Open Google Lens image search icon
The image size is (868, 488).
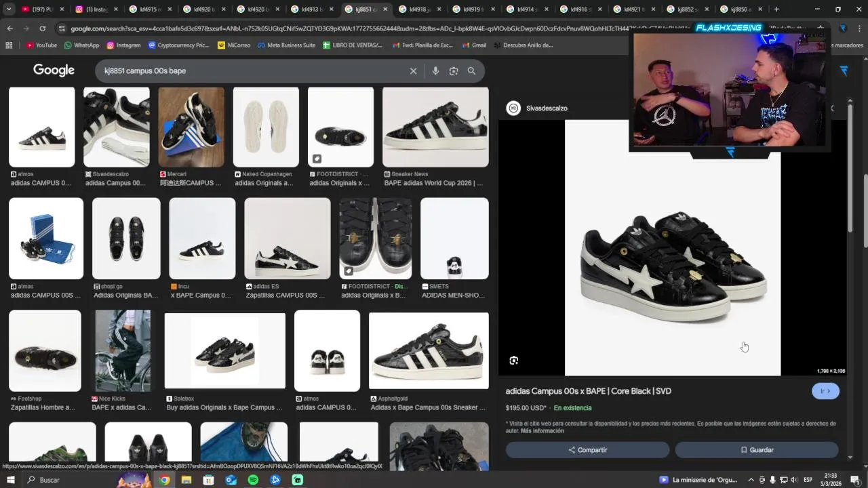(x=454, y=71)
